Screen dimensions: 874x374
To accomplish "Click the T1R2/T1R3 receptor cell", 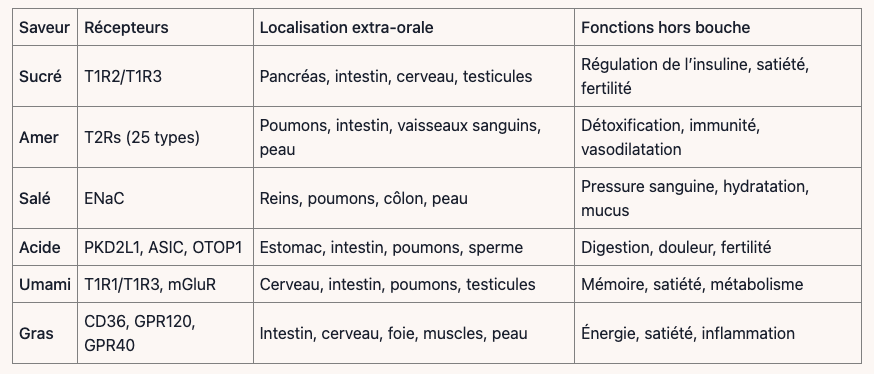I will pyautogui.click(x=123, y=76).
